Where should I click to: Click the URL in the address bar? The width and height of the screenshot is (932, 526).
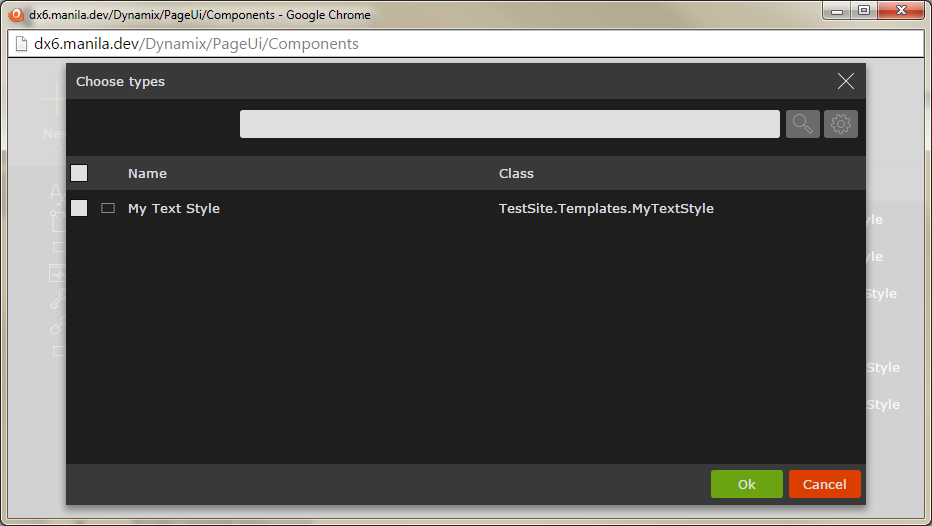196,44
